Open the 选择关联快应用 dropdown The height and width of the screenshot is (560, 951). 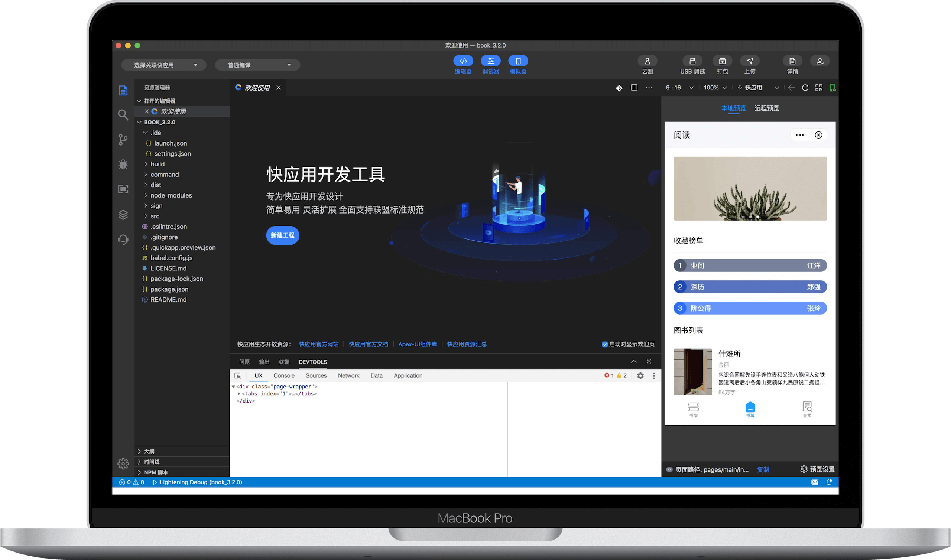pyautogui.click(x=163, y=65)
